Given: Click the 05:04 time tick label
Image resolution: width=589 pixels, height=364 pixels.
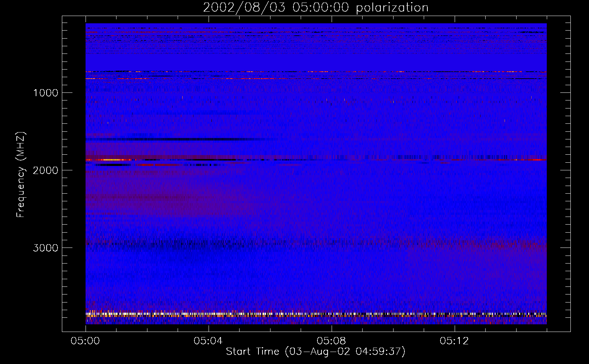Looking at the screenshot, I should (x=208, y=341).
